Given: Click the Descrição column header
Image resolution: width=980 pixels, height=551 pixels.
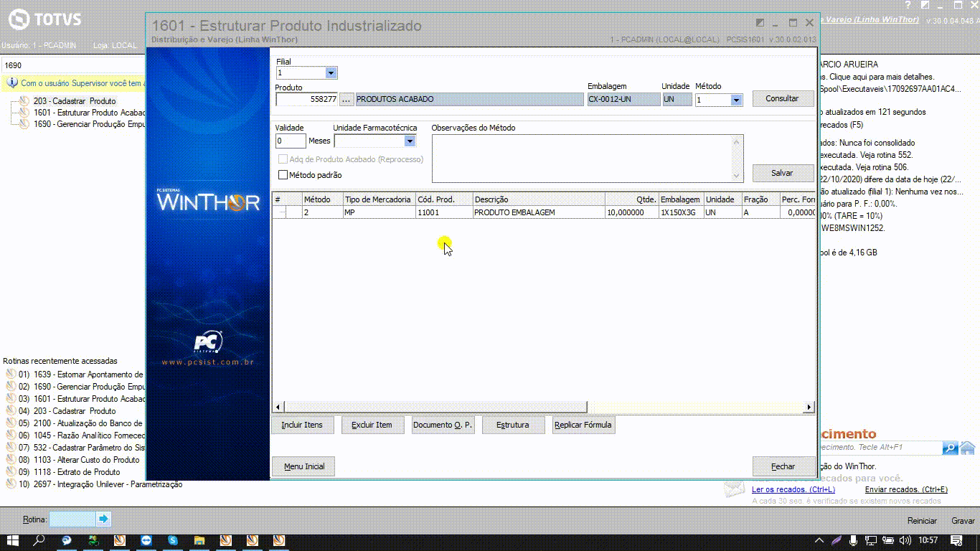Looking at the screenshot, I should click(x=539, y=199).
